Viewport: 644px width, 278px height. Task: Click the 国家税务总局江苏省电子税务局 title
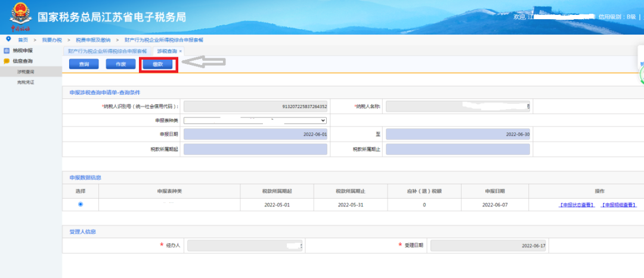tap(112, 17)
